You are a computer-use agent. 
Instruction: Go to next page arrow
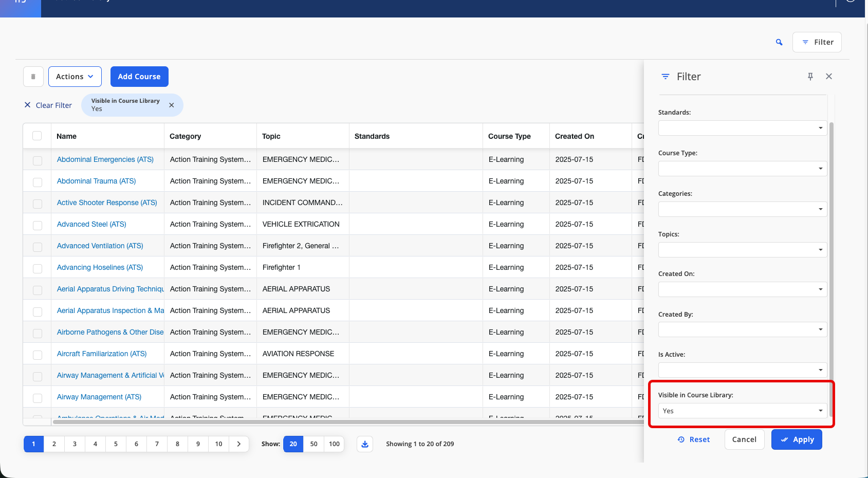[239, 444]
